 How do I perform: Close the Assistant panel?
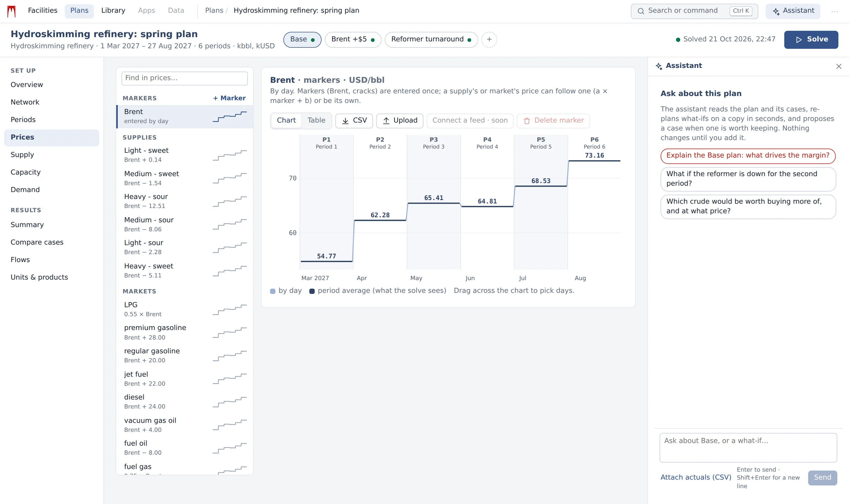pyautogui.click(x=839, y=66)
